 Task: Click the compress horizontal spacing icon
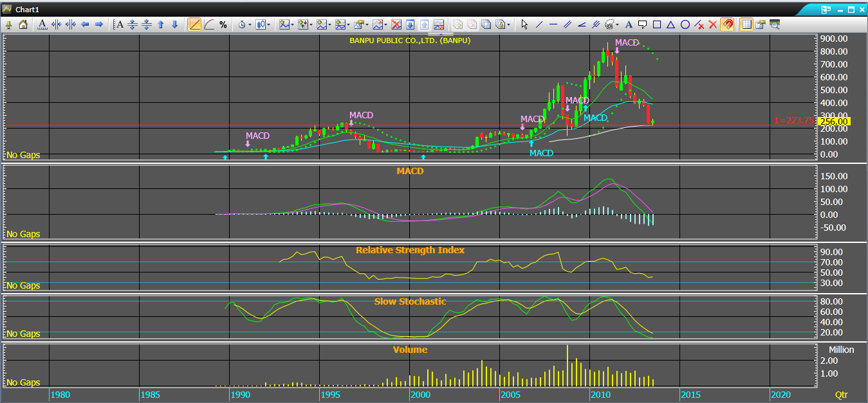(71, 24)
